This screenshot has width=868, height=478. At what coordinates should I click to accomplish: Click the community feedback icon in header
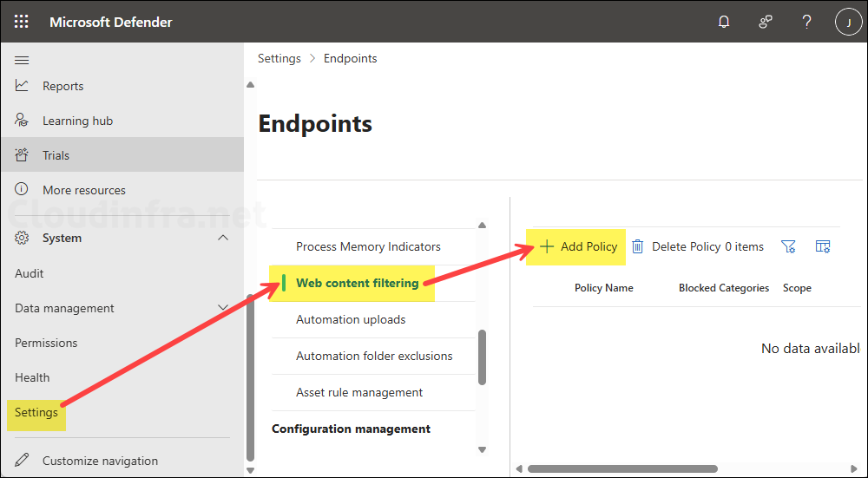[x=766, y=22]
